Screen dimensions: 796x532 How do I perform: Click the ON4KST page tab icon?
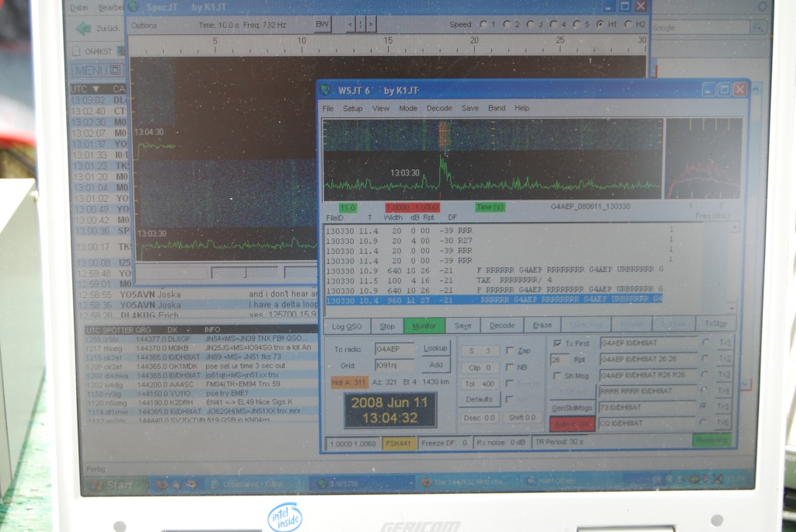76,51
